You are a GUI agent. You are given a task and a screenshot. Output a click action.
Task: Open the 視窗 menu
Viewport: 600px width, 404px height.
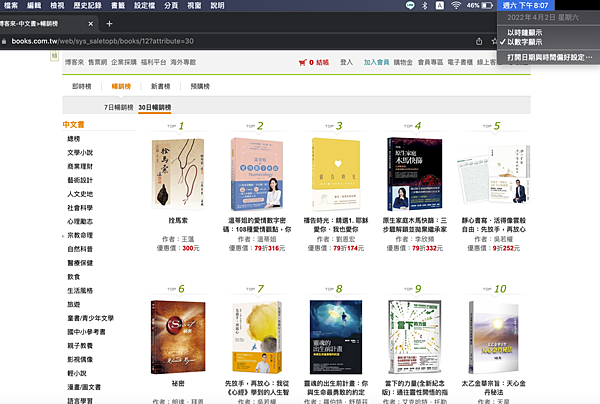click(x=194, y=5)
